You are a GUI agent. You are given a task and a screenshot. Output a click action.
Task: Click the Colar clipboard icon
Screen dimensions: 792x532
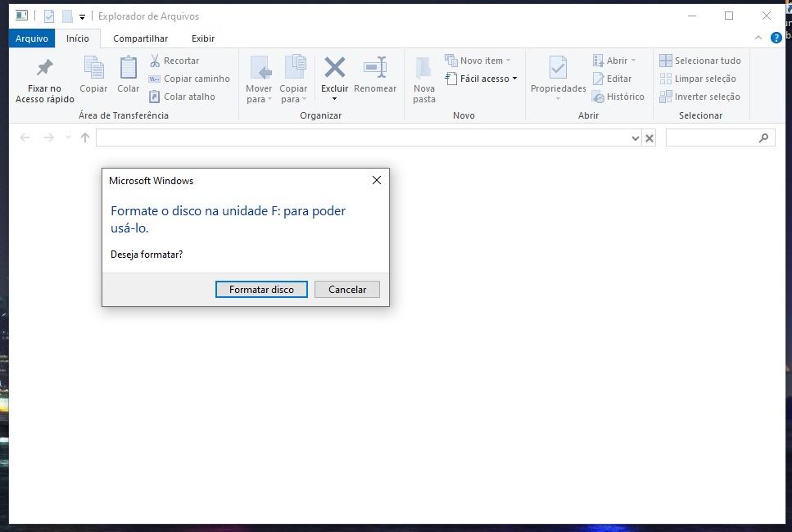[x=129, y=68]
